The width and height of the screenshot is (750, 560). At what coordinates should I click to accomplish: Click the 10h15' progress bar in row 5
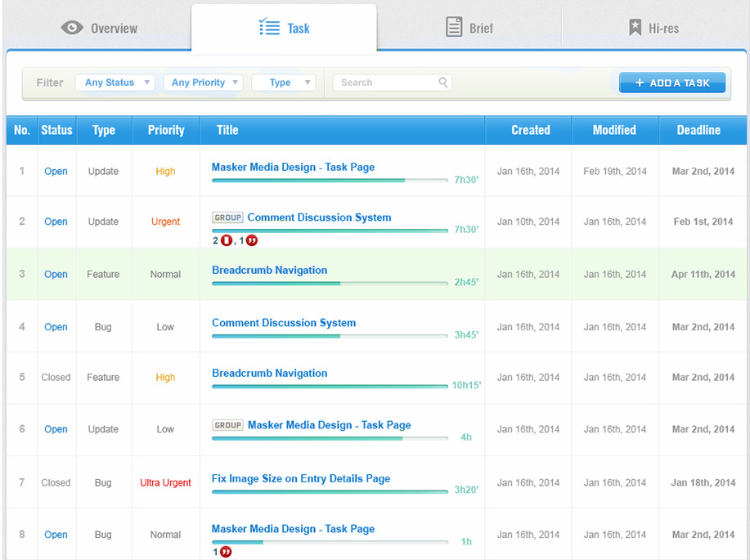pos(330,386)
